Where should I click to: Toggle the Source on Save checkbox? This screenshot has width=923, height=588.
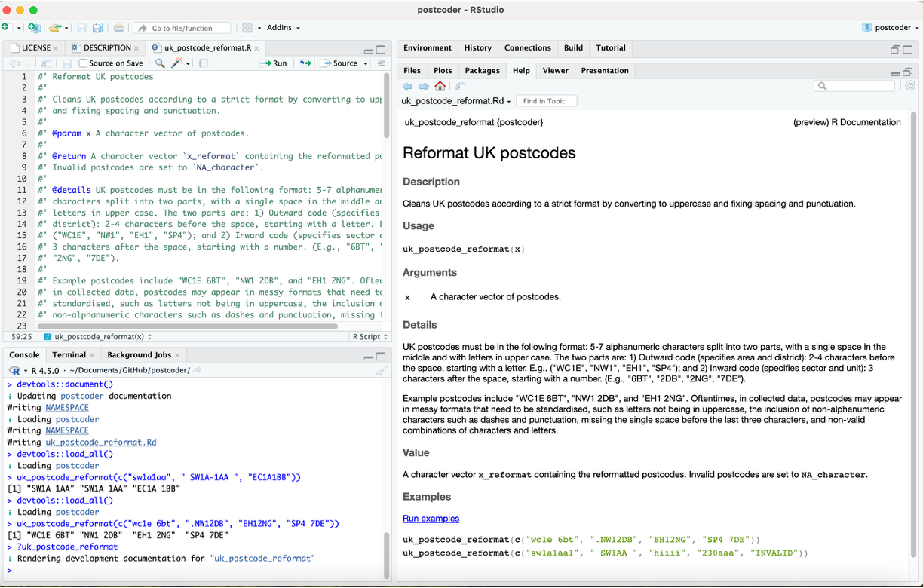(83, 63)
